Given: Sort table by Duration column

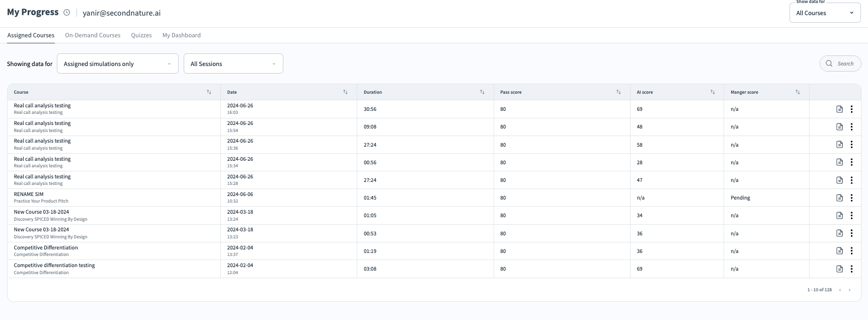Looking at the screenshot, I should click(x=482, y=92).
